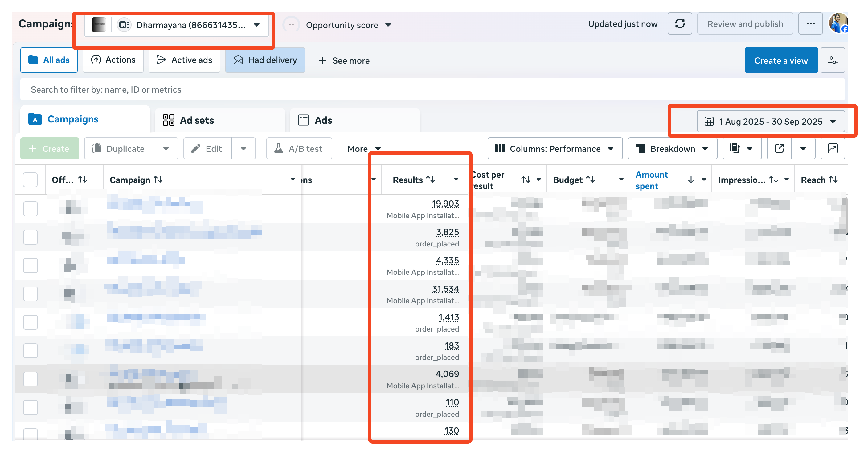Open the 4,069 results value link

point(447,374)
